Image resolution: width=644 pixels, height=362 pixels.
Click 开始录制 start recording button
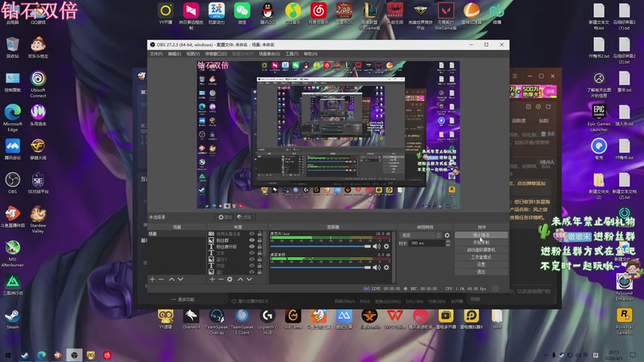coord(481,243)
